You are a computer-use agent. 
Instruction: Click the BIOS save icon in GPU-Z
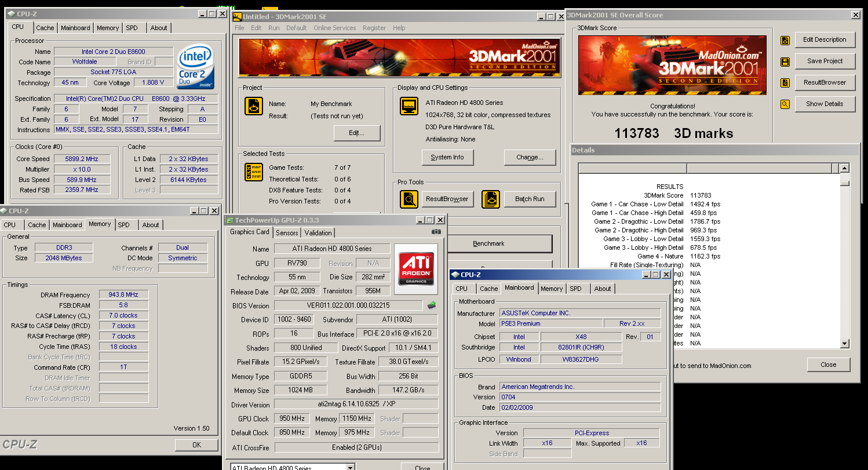[432, 305]
